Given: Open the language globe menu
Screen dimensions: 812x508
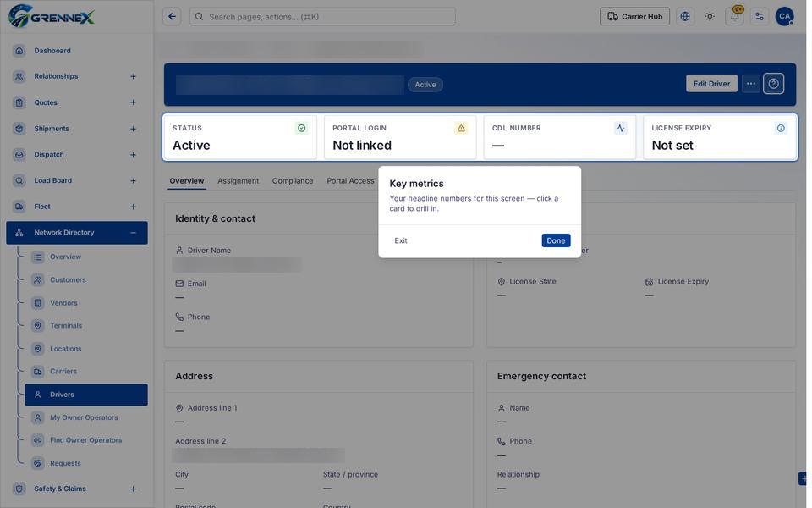Looking at the screenshot, I should tap(685, 17).
